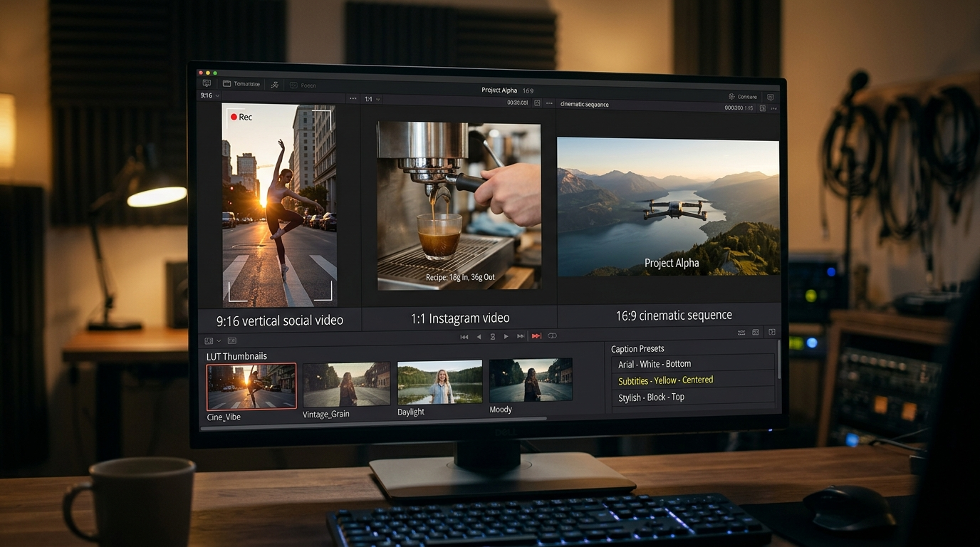
Task: Open the three-dot menu left of 1:1
Action: 353,99
